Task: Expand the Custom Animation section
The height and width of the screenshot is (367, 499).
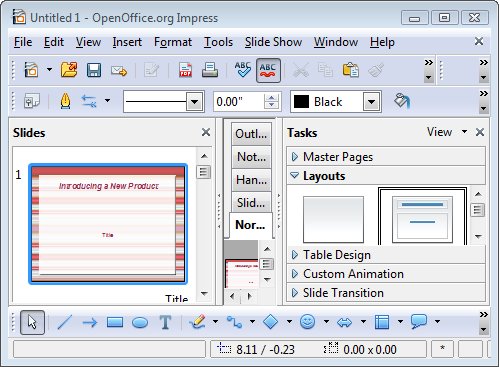Action: click(386, 274)
